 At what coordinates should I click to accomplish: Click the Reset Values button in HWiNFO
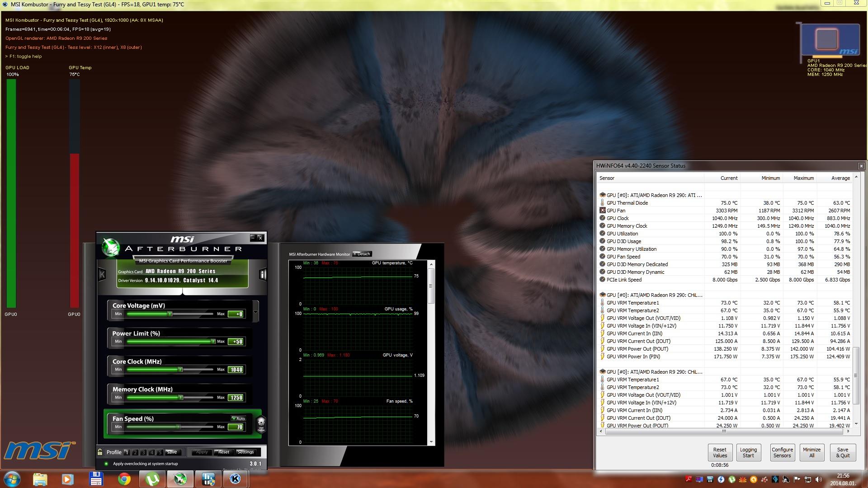coord(720,452)
